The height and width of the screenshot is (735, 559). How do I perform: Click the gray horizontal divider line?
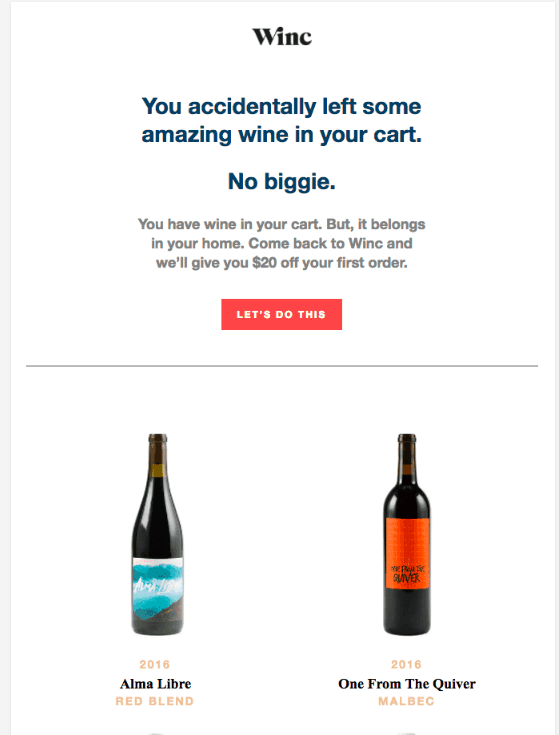point(282,366)
